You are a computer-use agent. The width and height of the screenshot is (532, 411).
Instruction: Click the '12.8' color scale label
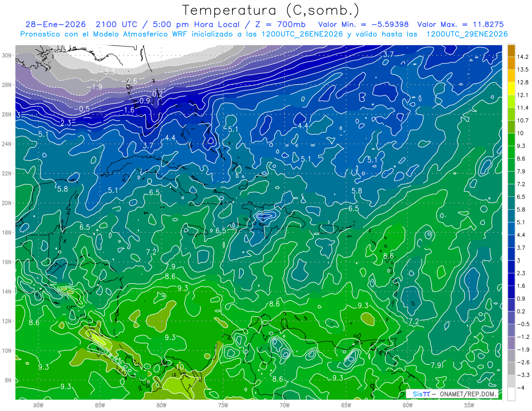tap(523, 82)
